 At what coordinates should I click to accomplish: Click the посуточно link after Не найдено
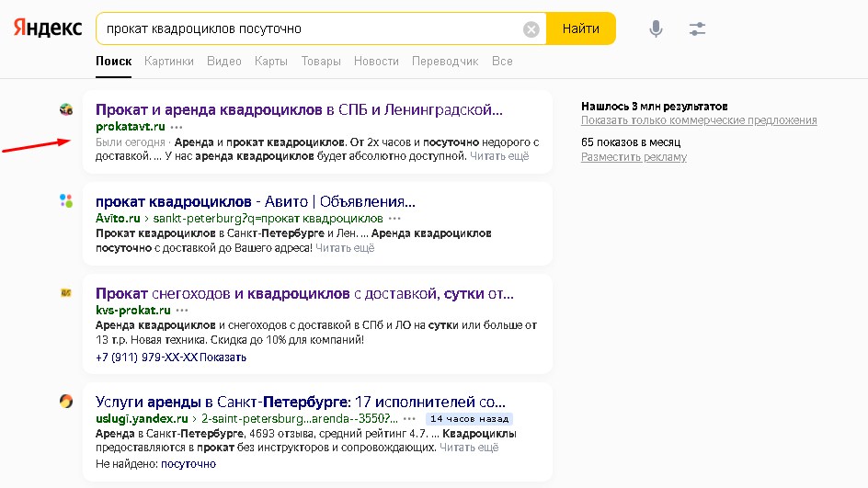(188, 464)
